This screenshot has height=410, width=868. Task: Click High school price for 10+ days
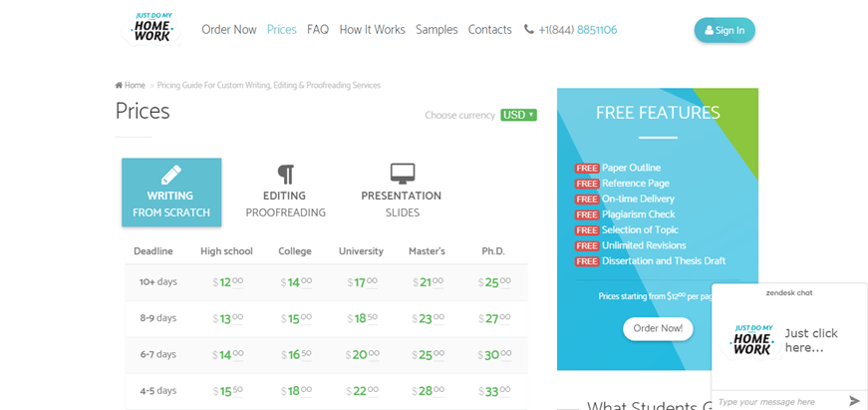tap(228, 282)
